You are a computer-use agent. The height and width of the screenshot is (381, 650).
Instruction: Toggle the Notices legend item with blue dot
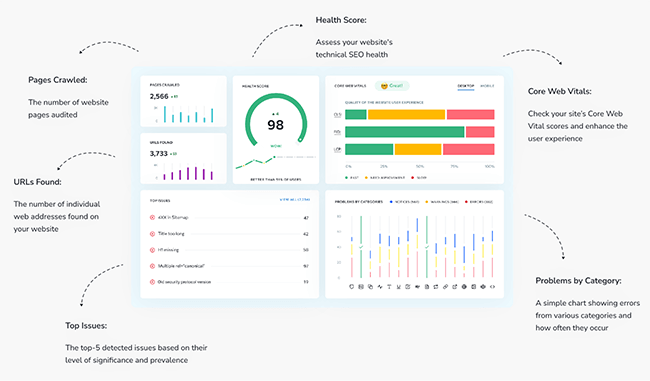[405, 202]
